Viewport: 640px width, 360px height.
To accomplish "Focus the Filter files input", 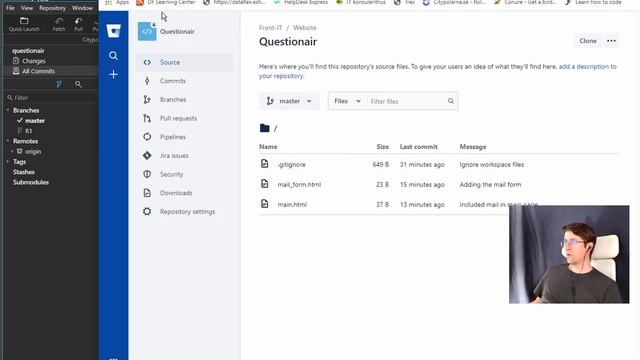I will tap(406, 101).
